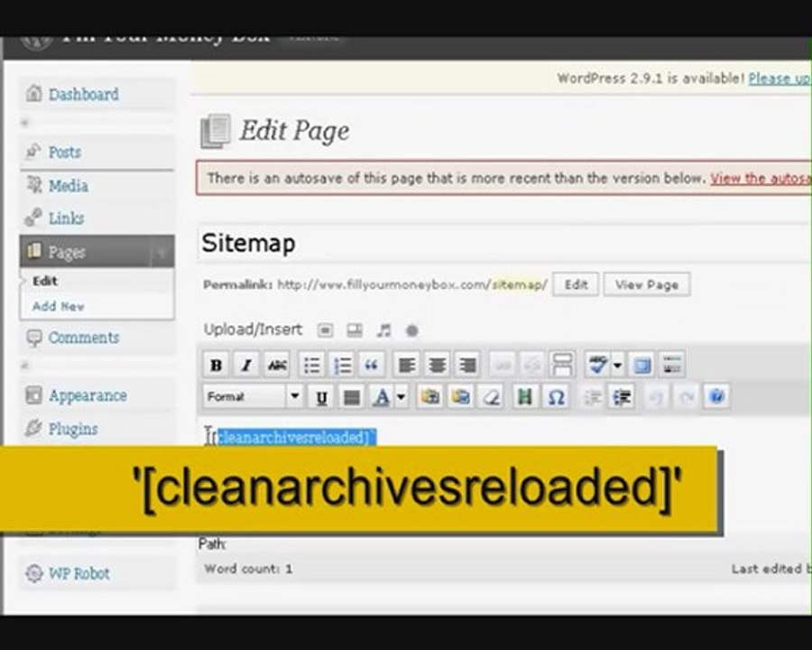This screenshot has width=812, height=650.
Task: Toggle bold formatting in editor toolbar
Action: tap(216, 366)
